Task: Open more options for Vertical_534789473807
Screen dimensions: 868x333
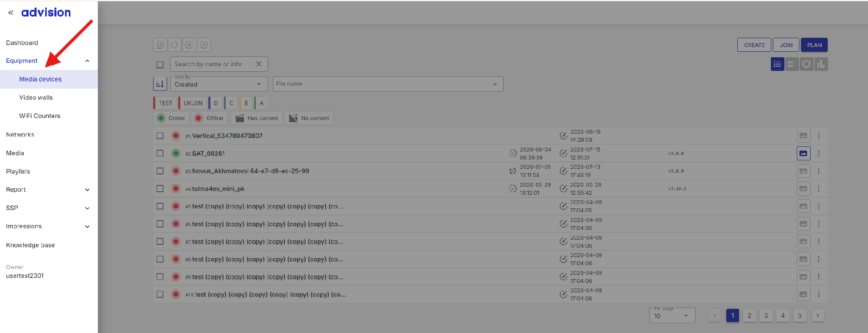Action: tap(819, 136)
